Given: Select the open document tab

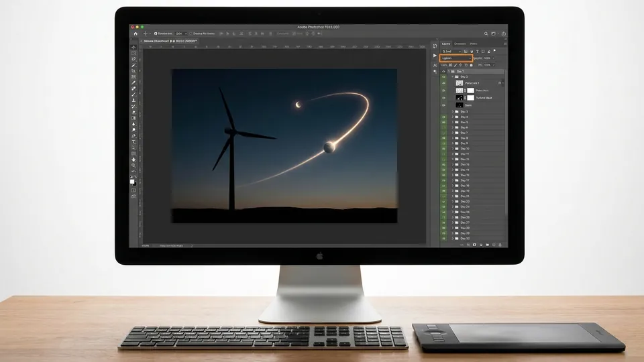Looking at the screenshot, I should point(170,41).
